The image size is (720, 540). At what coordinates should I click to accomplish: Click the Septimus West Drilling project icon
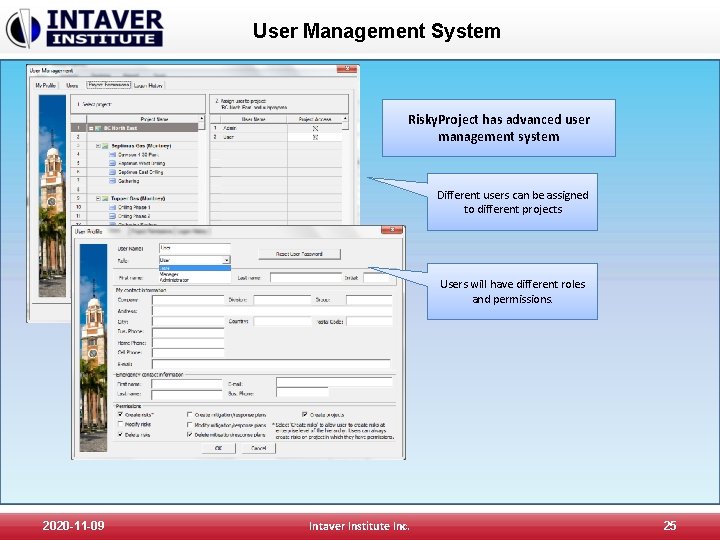pyautogui.click(x=112, y=163)
